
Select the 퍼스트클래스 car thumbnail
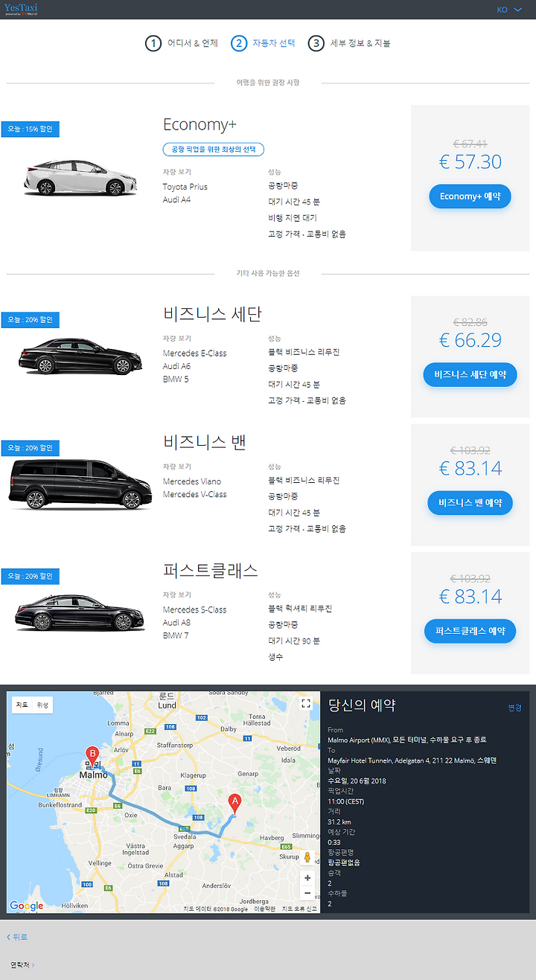coord(80,612)
